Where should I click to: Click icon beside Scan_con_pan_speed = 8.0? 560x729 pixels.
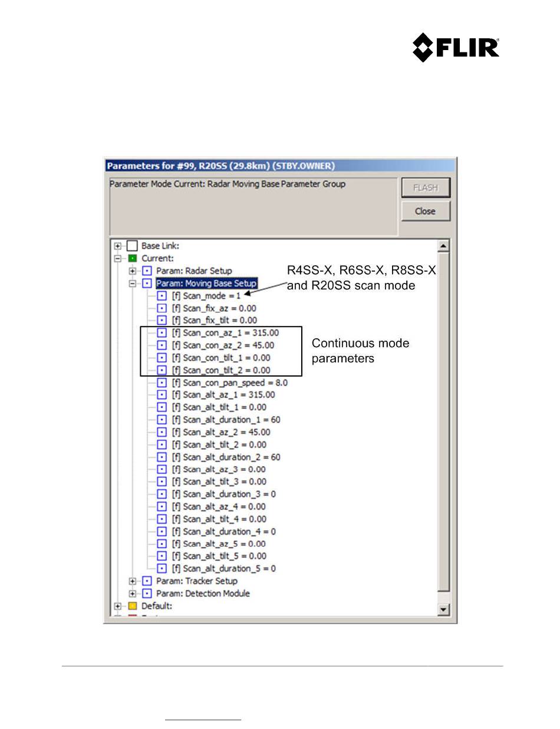point(162,382)
